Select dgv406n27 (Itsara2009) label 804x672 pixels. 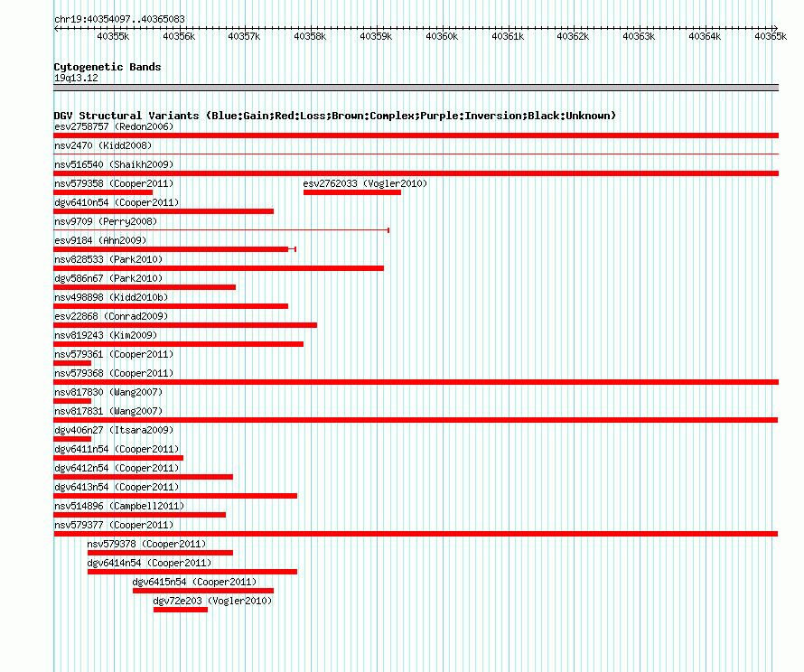[114, 430]
